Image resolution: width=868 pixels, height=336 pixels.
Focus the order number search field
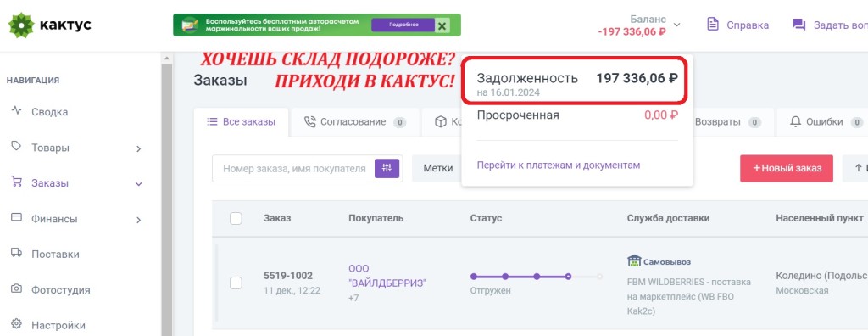pyautogui.click(x=294, y=169)
